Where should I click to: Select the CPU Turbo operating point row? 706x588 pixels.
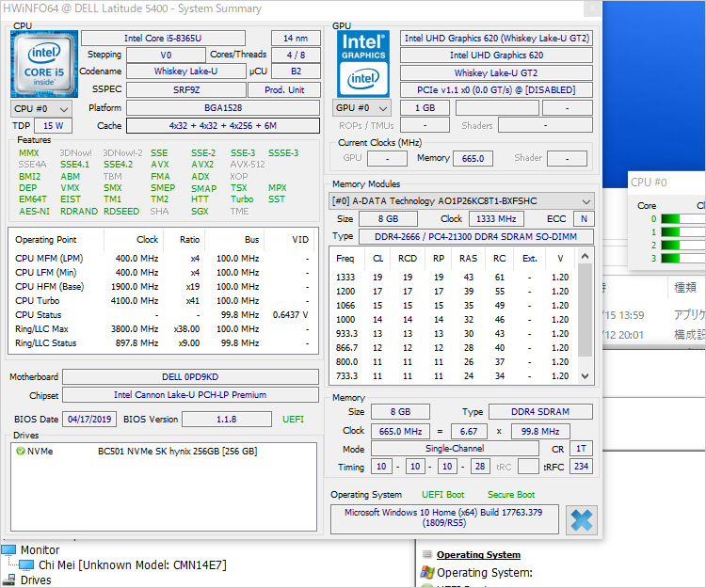click(x=163, y=300)
